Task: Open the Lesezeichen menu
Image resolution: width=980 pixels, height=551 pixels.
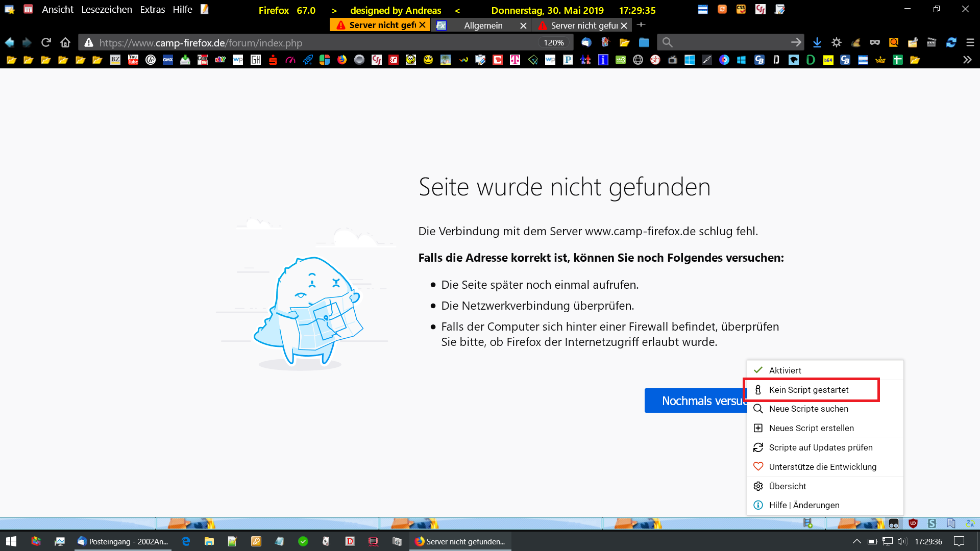Action: 106,10
